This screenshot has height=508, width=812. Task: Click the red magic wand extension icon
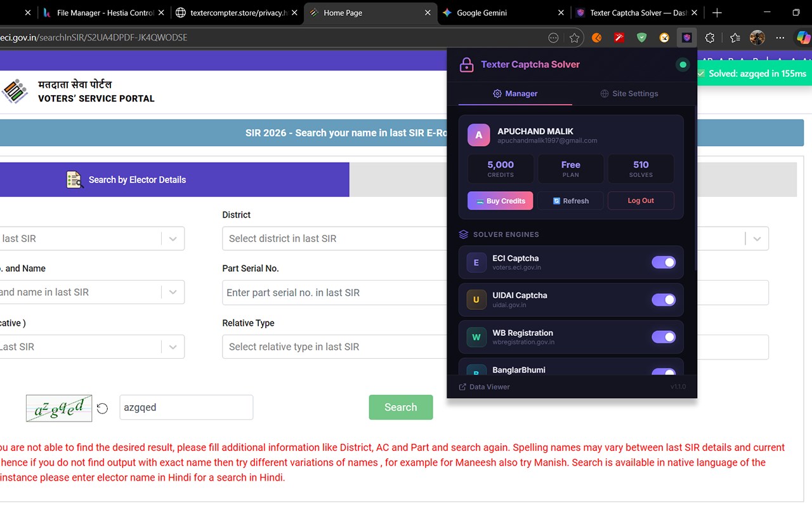point(619,38)
